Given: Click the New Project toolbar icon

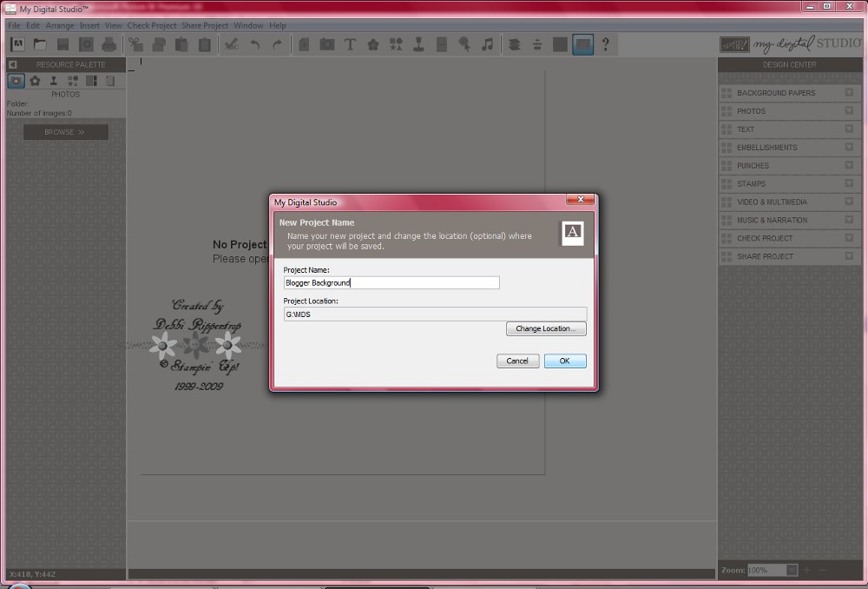Looking at the screenshot, I should (17, 44).
